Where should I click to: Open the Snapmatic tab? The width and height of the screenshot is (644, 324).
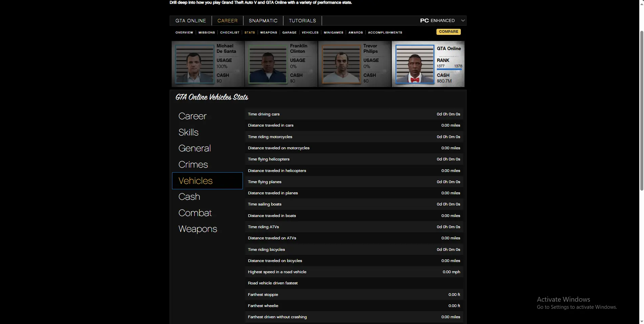pos(263,21)
